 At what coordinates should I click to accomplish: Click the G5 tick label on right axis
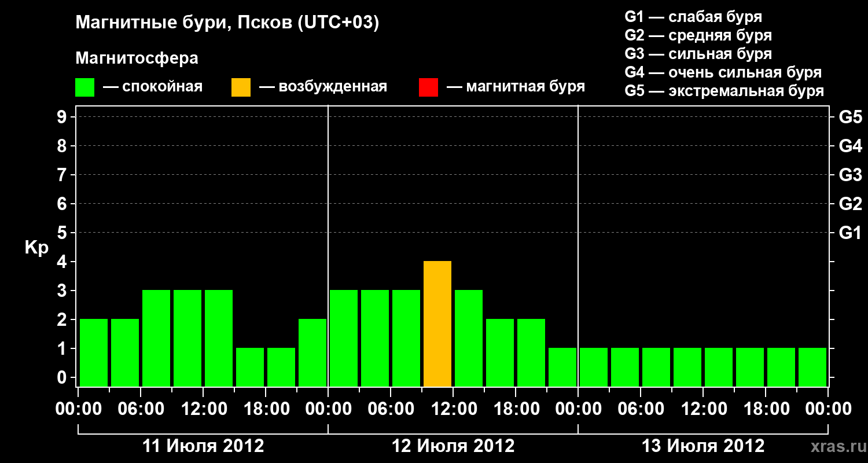point(850,117)
